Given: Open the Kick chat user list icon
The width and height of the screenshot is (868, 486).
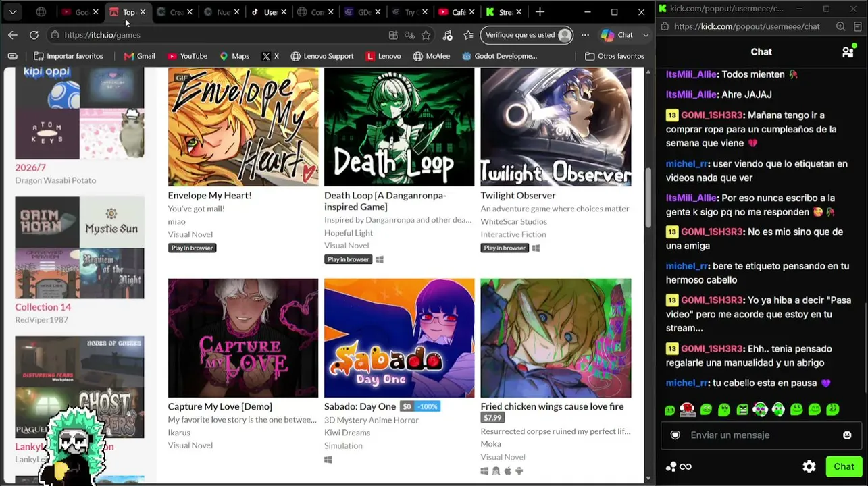Looking at the screenshot, I should (848, 52).
